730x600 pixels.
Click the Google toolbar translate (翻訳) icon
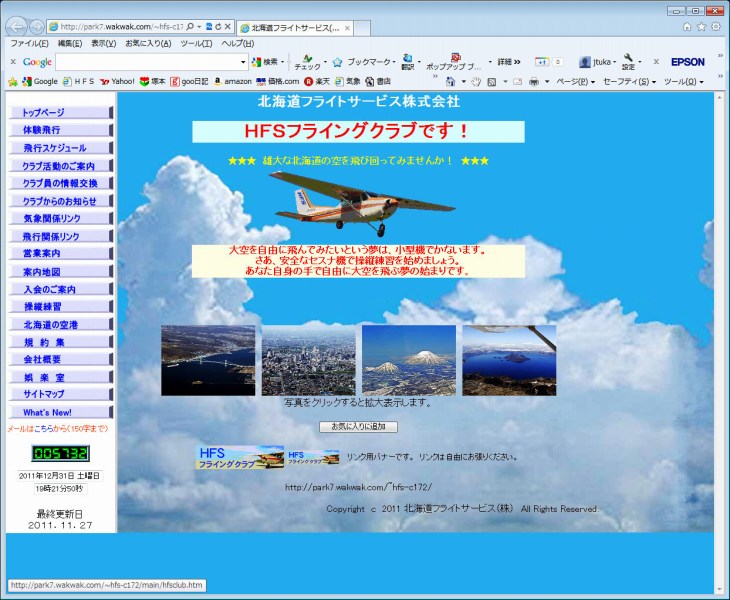408,62
